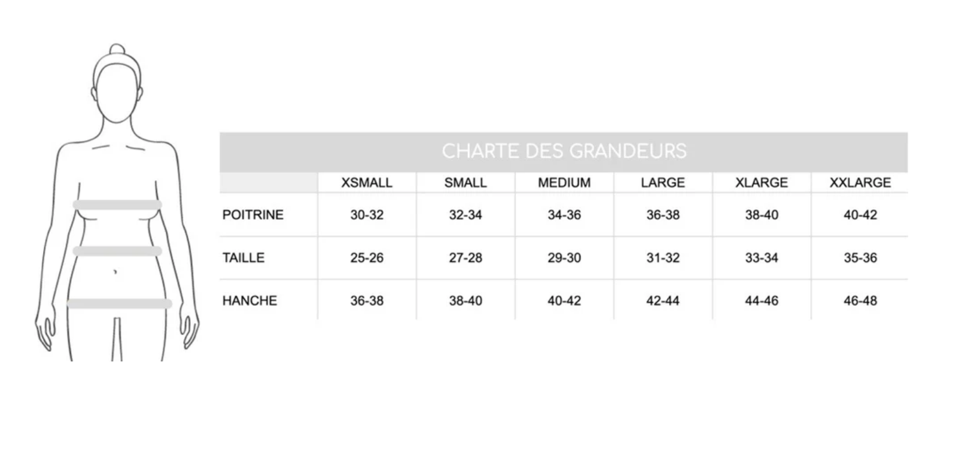Select the 35-36 taille cell under XXLARGE

(860, 258)
